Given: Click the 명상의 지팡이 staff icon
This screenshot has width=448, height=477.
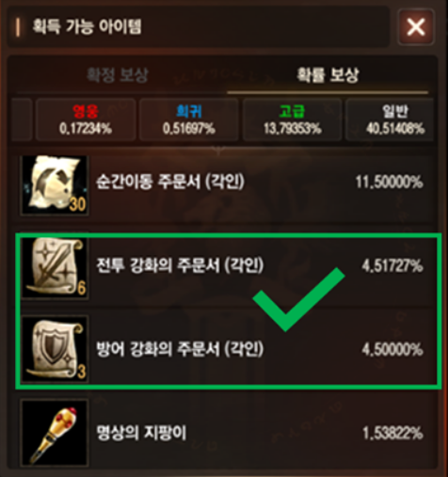Looking at the screenshot, I should pyautogui.click(x=55, y=433).
